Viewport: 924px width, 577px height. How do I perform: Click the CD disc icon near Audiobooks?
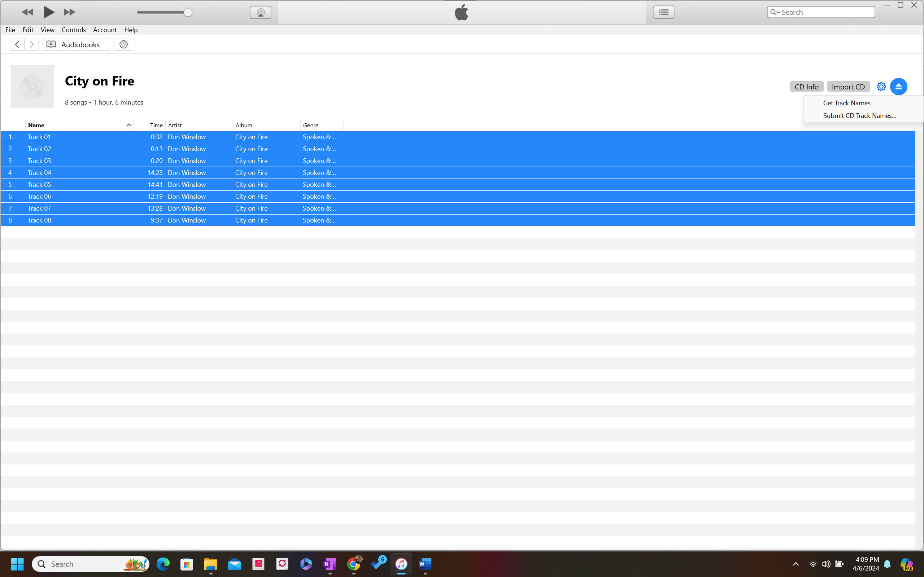[x=123, y=44]
